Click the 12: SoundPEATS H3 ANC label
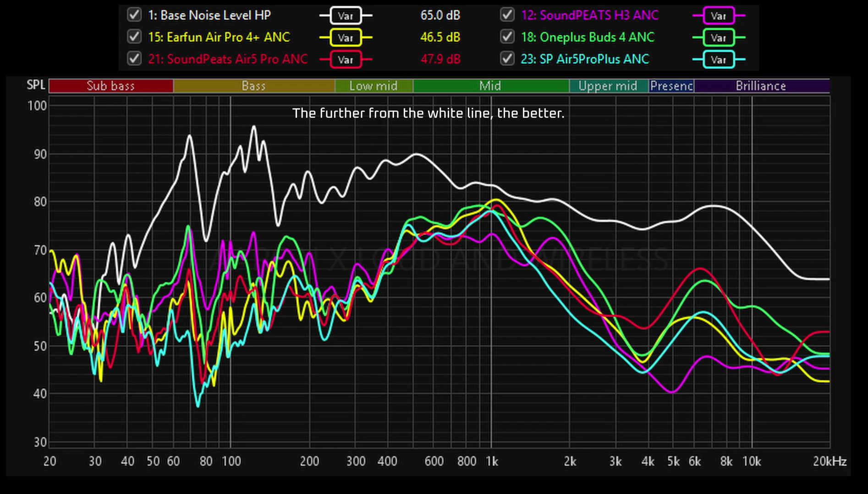The image size is (868, 494). point(590,15)
